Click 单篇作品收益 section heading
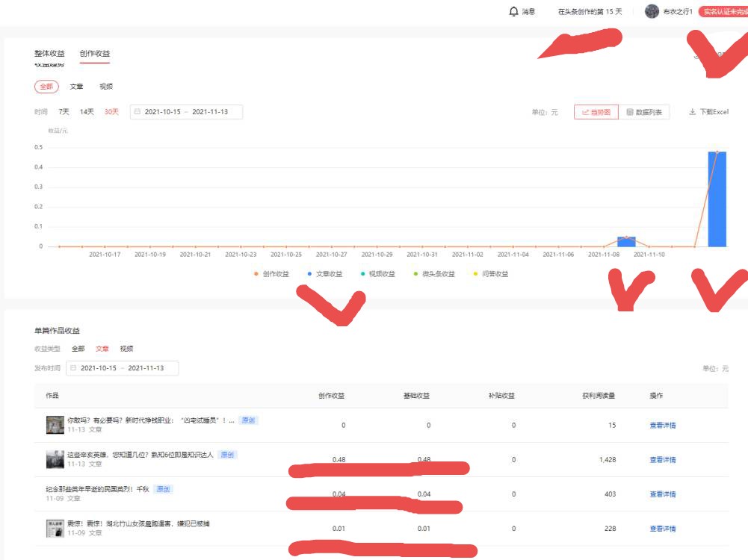 point(57,331)
